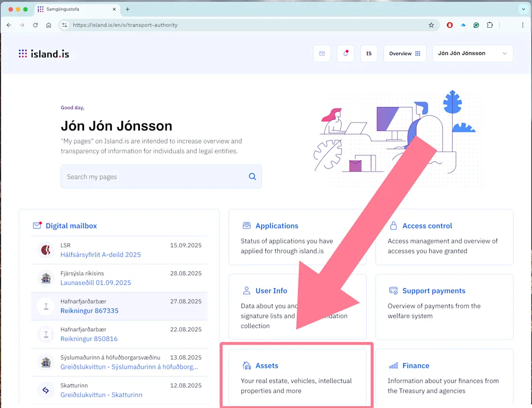This screenshot has width=532, height=408.
Task: Open Greiðslukvittun - Sýslumaðurinn message
Action: (x=129, y=367)
